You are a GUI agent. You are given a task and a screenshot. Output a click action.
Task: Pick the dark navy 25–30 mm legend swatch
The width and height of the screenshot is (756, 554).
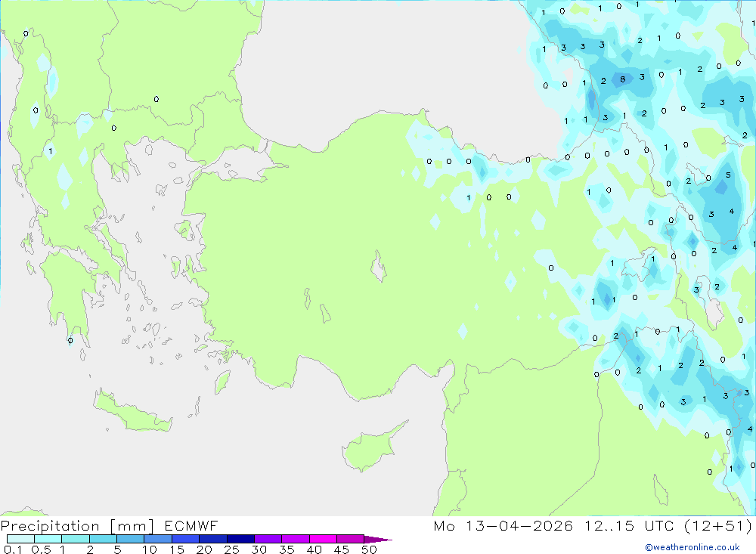click(x=240, y=539)
